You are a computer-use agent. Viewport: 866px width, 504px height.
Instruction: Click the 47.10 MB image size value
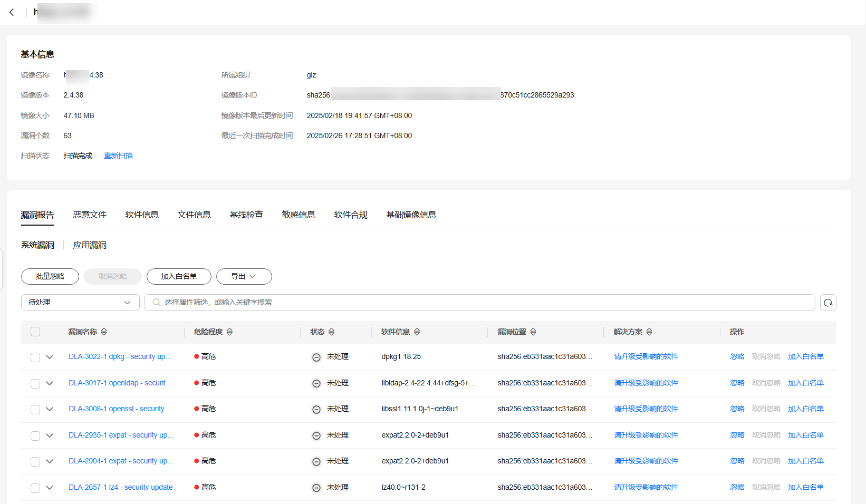(79, 115)
